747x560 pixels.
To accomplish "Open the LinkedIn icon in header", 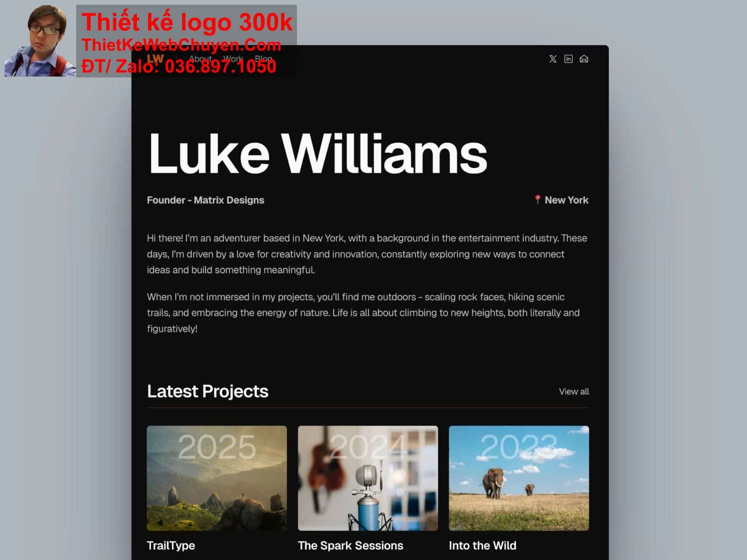I will [568, 59].
